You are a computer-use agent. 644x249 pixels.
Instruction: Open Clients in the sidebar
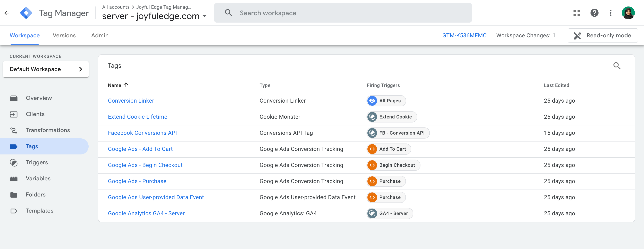tap(35, 114)
